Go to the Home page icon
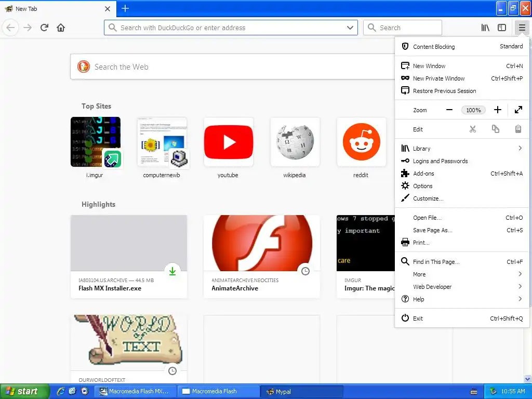Screen dimensions: 532x399 click(x=61, y=28)
